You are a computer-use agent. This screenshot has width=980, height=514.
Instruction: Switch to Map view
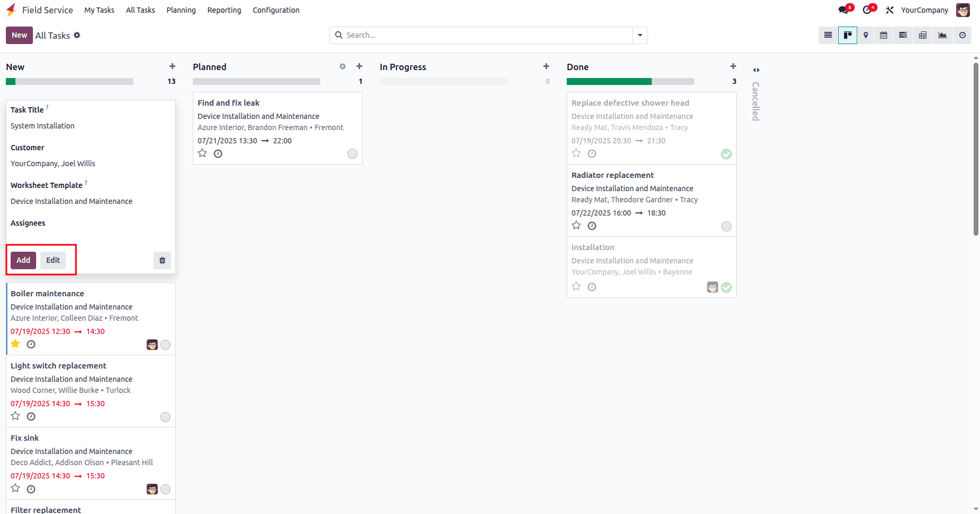pyautogui.click(x=866, y=36)
